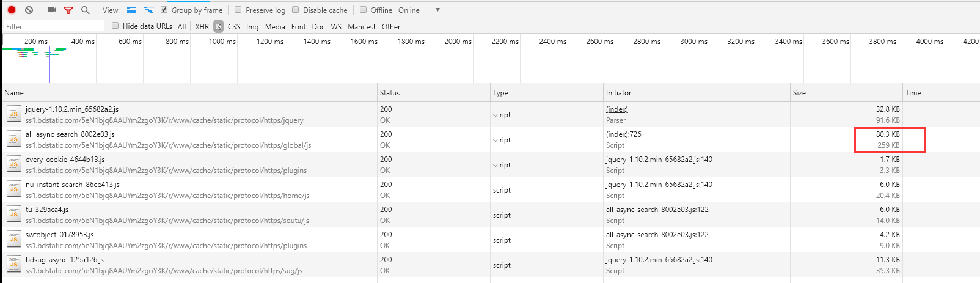The image size is (980, 283).
Task: Open all_async_search_8002e03.js:122 initiator for tu_329aca4.js
Action: 657,210
